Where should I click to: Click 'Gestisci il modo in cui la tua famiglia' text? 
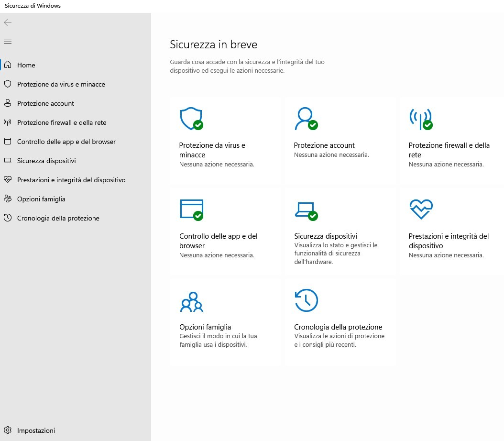tap(218, 341)
